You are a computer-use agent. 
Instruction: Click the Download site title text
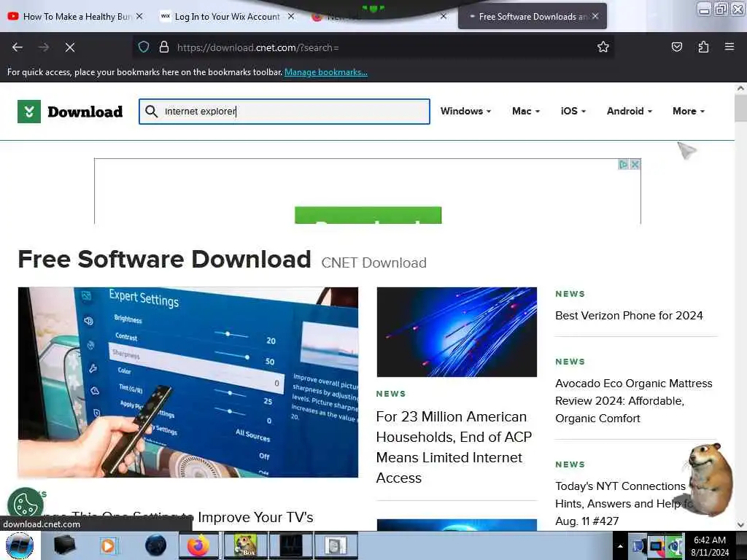[x=85, y=112]
